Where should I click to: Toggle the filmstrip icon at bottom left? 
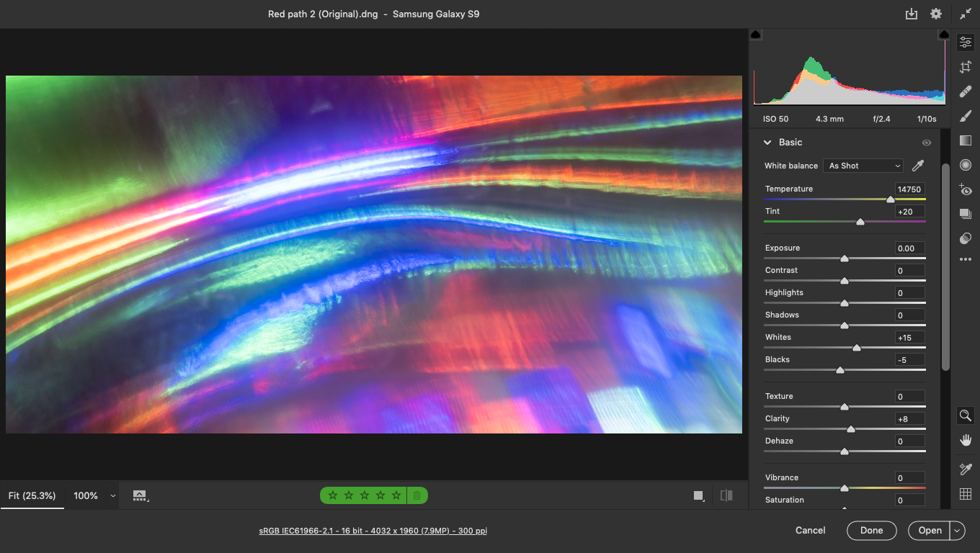point(140,495)
